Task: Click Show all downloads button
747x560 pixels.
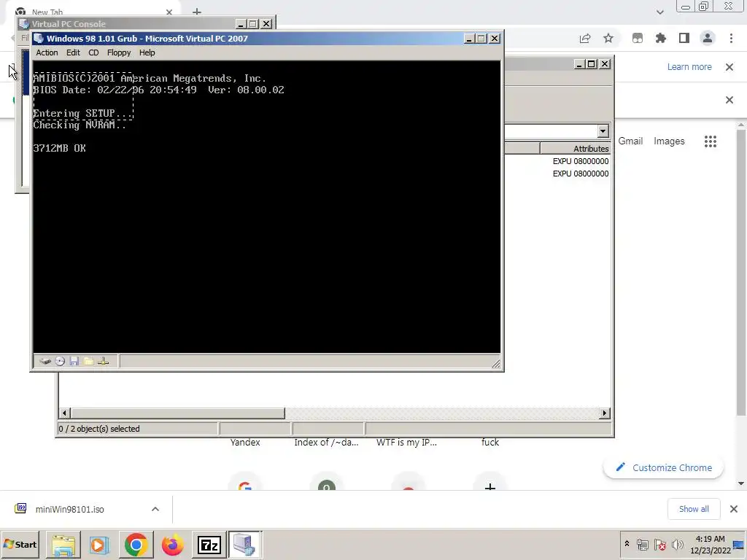Action: pos(694,509)
